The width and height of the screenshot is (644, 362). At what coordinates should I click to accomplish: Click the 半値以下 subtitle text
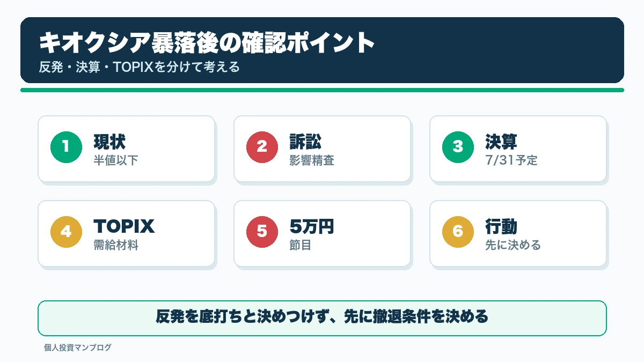(x=115, y=160)
